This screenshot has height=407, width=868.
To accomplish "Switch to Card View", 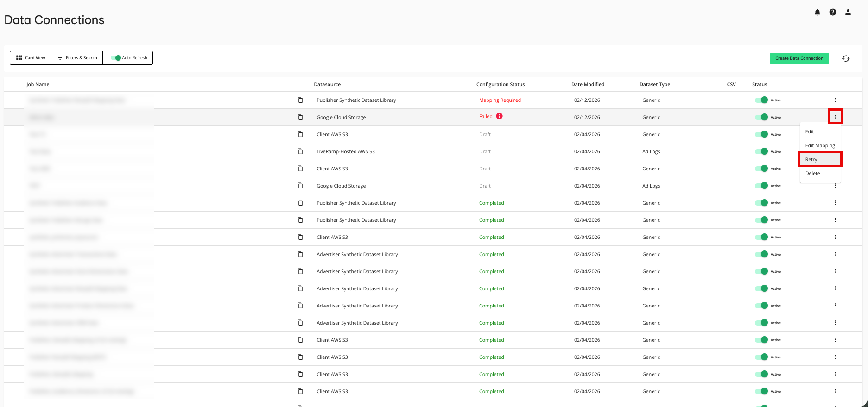I will tap(31, 58).
